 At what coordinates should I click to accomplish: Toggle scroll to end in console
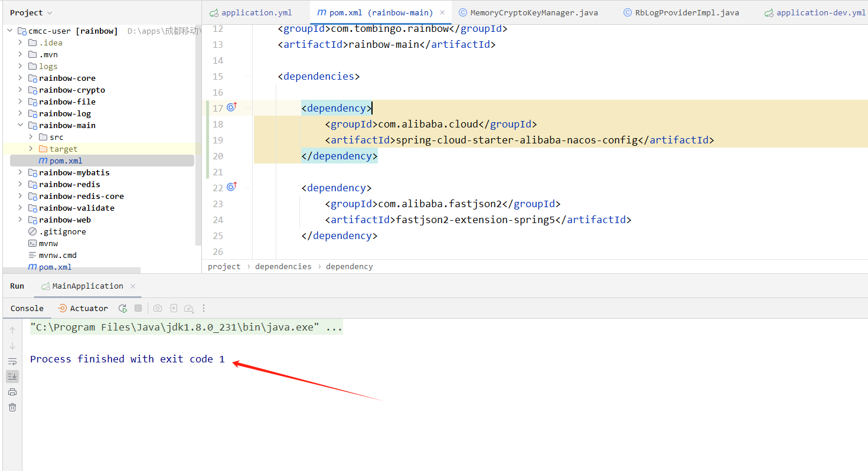tap(12, 376)
